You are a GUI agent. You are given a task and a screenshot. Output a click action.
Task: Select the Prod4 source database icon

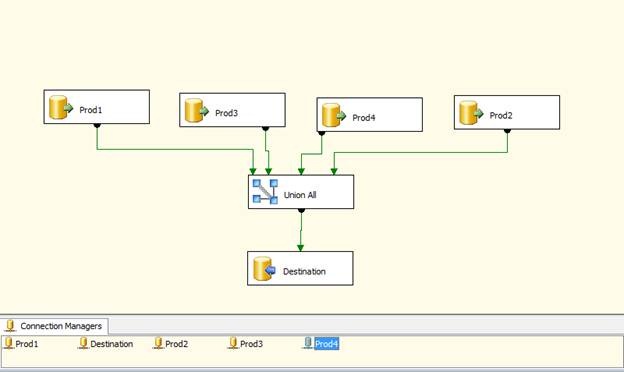point(334,115)
